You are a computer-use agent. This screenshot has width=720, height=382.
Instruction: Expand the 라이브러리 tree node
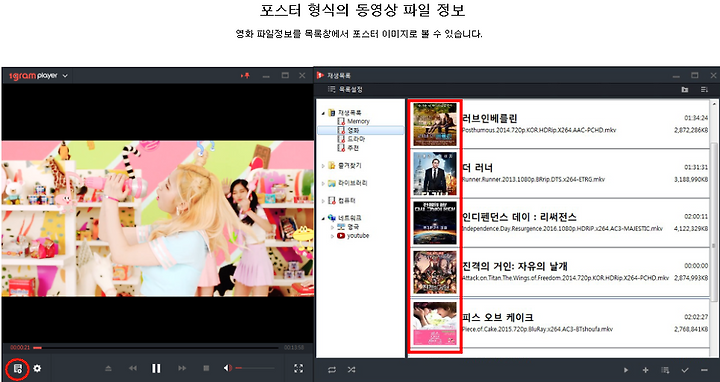pos(323,183)
